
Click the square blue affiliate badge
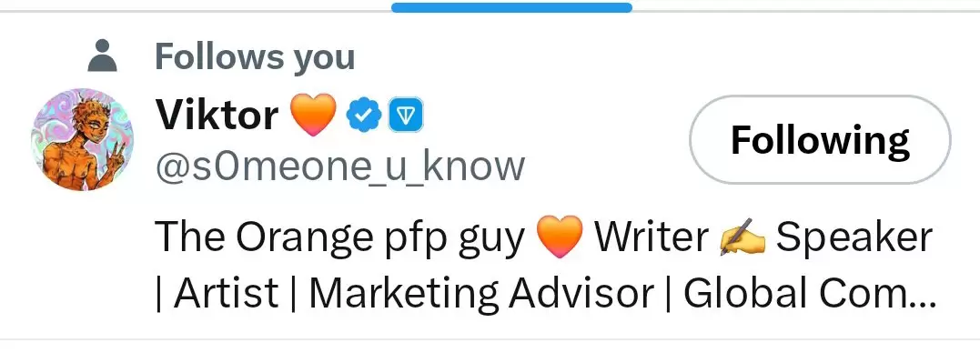coord(406,116)
